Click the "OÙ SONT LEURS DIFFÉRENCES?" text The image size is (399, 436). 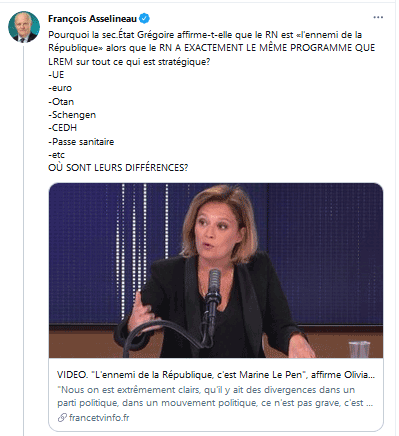click(x=118, y=167)
